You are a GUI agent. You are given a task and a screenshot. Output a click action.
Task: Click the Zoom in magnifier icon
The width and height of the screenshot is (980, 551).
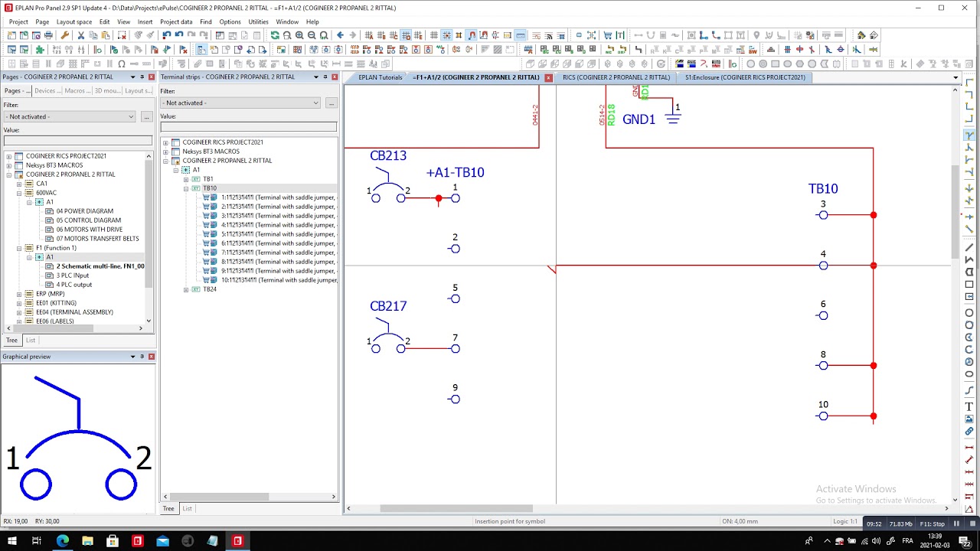tap(299, 35)
